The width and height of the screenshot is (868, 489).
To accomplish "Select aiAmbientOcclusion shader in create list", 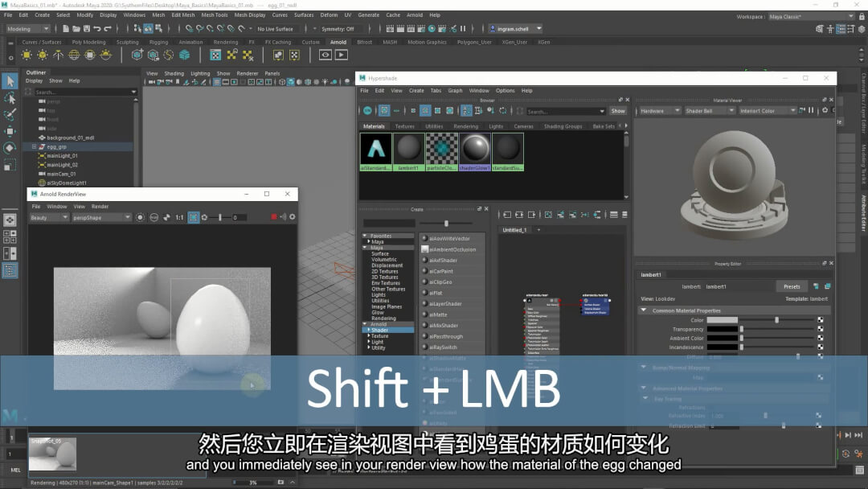I will click(x=452, y=249).
